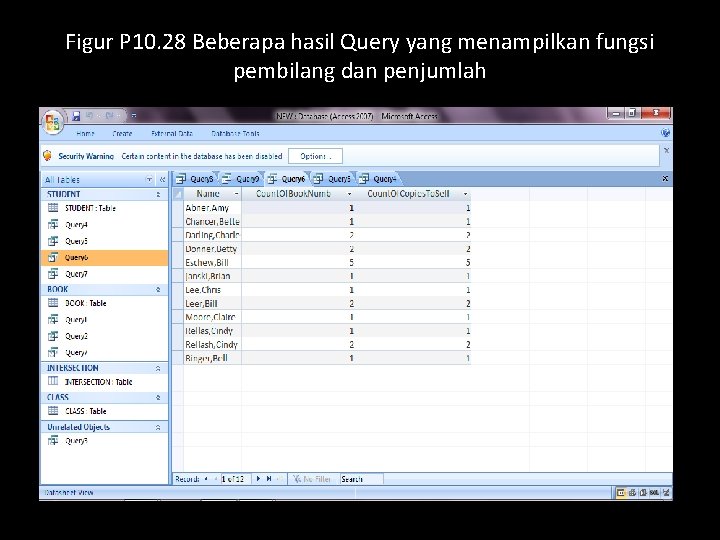This screenshot has height=540, width=720.
Task: Collapse the STUDENT group
Action: click(158, 195)
